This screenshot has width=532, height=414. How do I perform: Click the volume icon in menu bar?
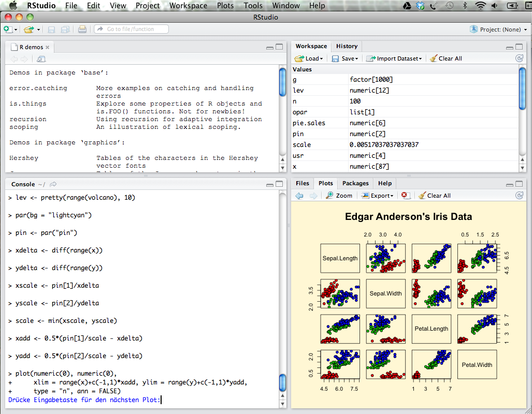495,6
